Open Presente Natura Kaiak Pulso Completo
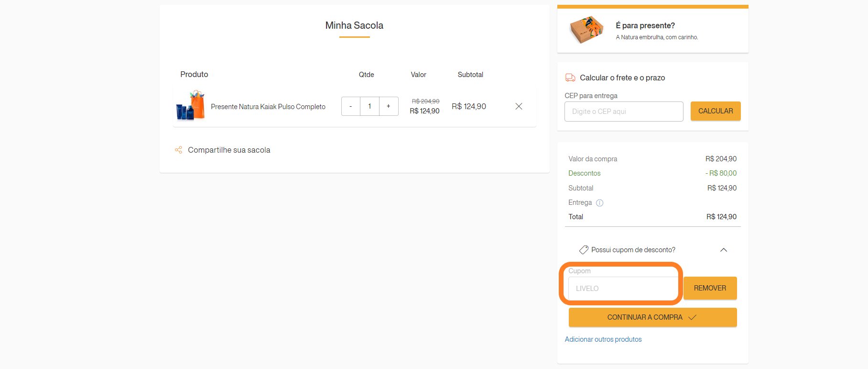 (x=268, y=107)
